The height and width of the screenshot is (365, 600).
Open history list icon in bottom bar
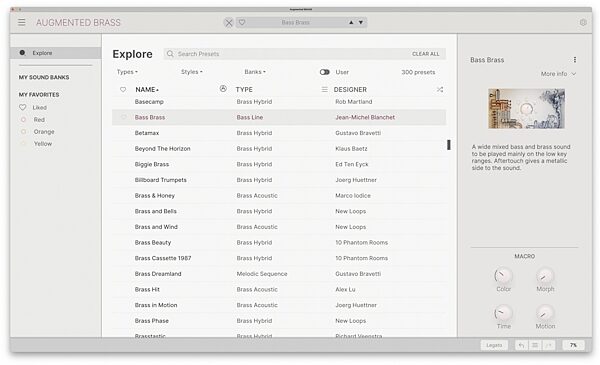pyautogui.click(x=535, y=345)
